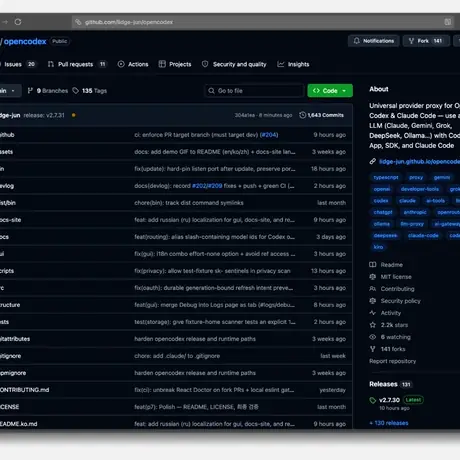
Task: Open the #204 pull request link
Action: coord(269,135)
